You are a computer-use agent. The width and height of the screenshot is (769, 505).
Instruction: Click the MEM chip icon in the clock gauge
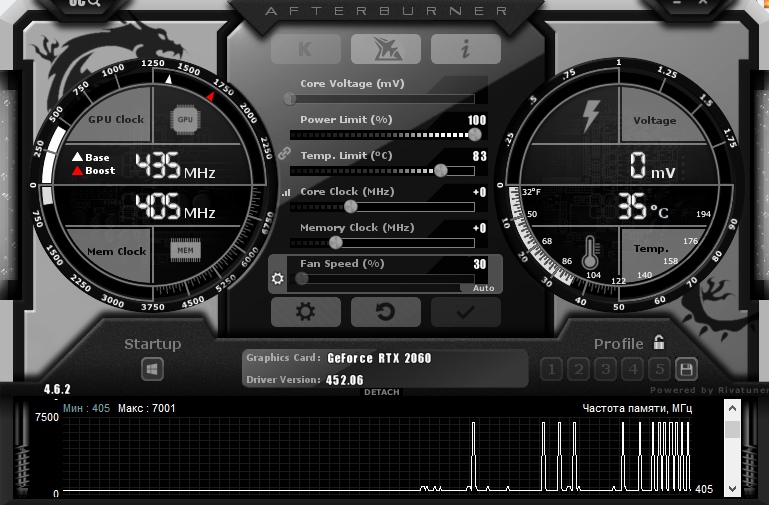click(185, 251)
